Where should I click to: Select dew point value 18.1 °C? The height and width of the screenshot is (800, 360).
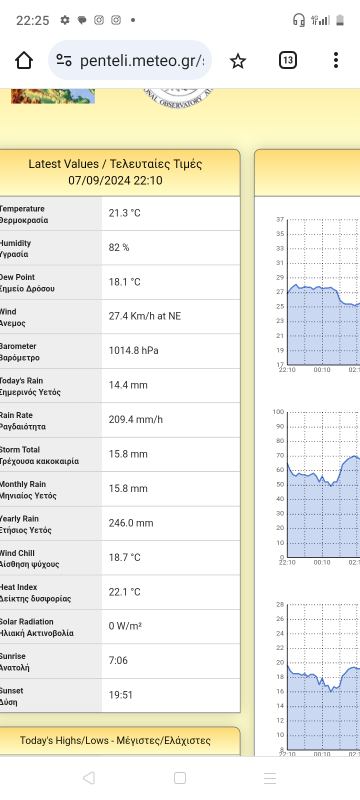click(x=124, y=282)
